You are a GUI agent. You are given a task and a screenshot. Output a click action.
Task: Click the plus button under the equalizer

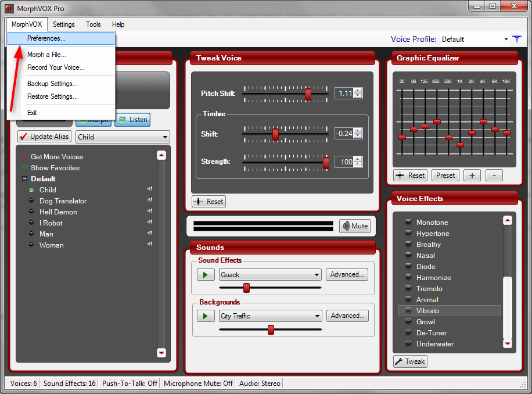472,175
